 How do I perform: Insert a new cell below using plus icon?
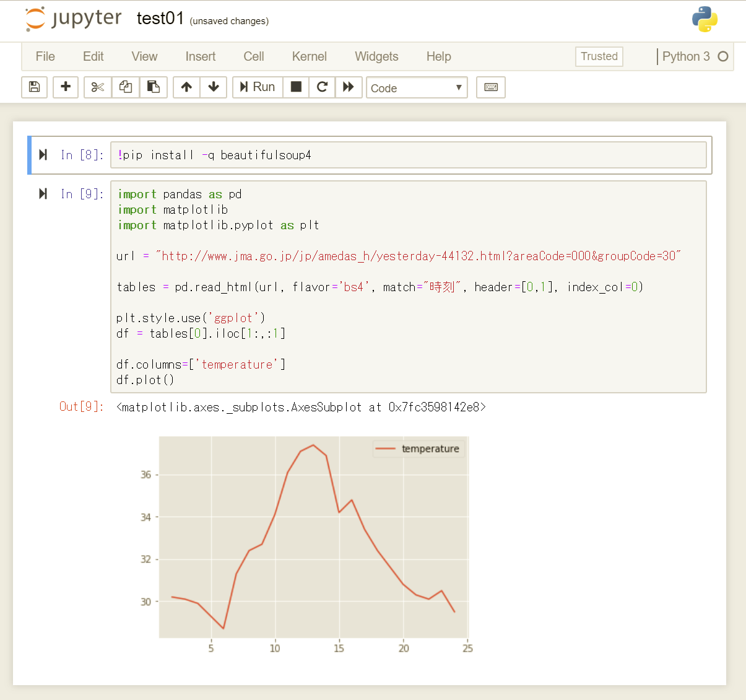(x=66, y=87)
